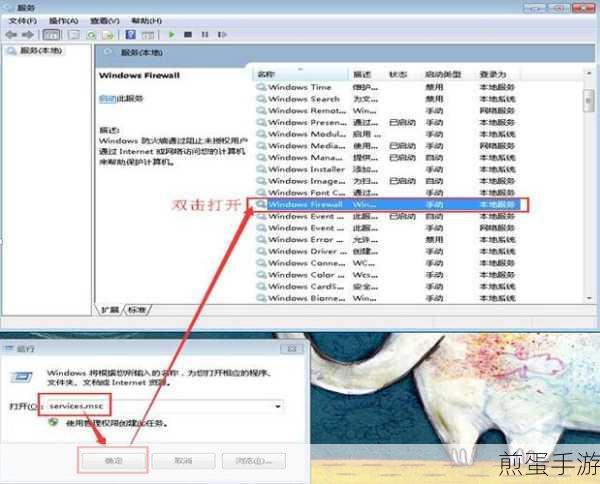
Task: Click the gear icon beside Windows Search
Action: (x=261, y=99)
